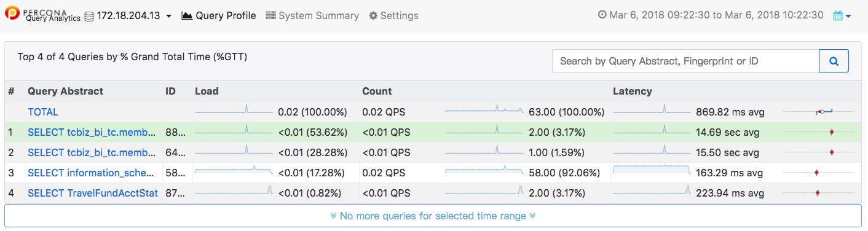Click the latency distribution chart for TOTAL
This screenshot has width=868, height=231.
pyautogui.click(x=819, y=112)
